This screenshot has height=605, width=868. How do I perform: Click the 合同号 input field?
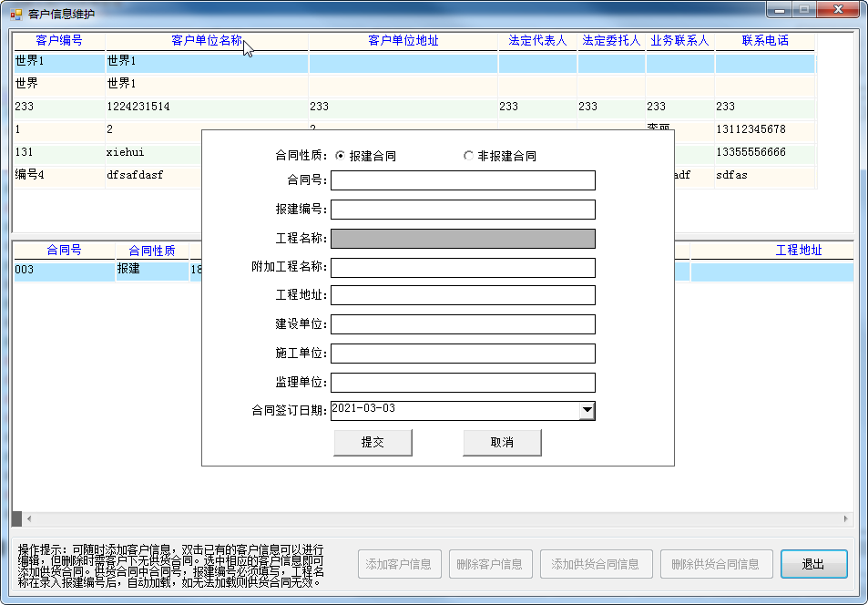click(463, 180)
